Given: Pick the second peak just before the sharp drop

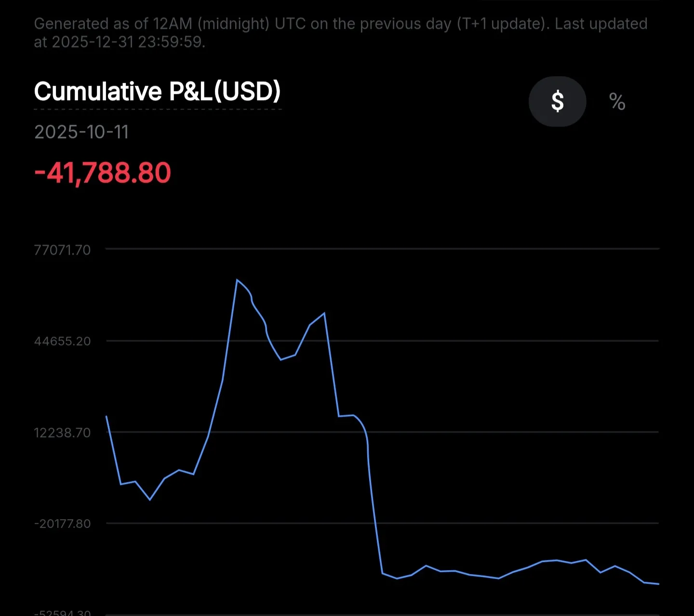Looking at the screenshot, I should click(x=324, y=314).
